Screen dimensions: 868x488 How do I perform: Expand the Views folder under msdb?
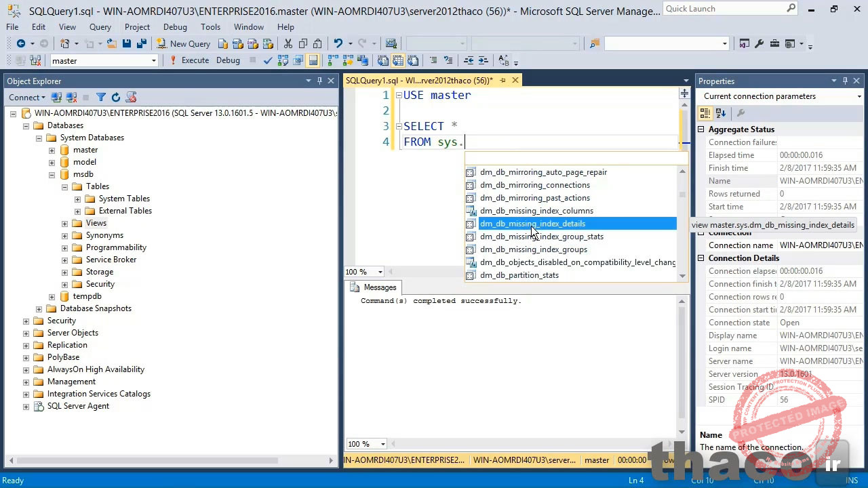65,223
